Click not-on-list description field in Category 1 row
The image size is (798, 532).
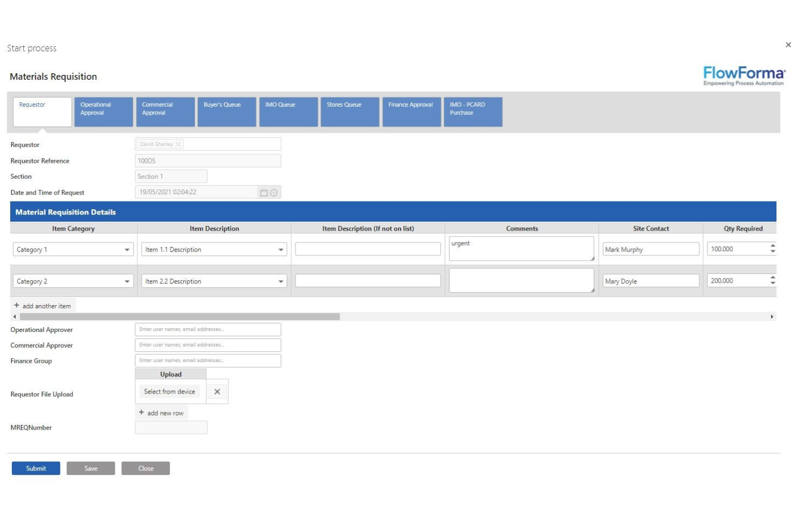pyautogui.click(x=368, y=249)
